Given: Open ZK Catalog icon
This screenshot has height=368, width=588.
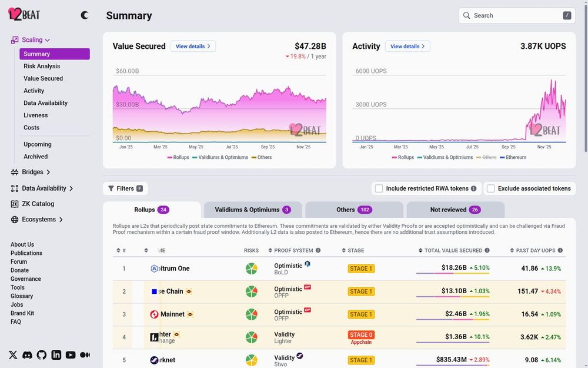Looking at the screenshot, I should (x=15, y=204).
